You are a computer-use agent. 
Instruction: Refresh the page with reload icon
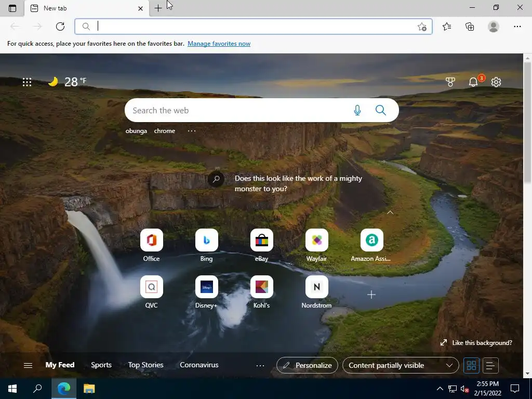click(60, 26)
